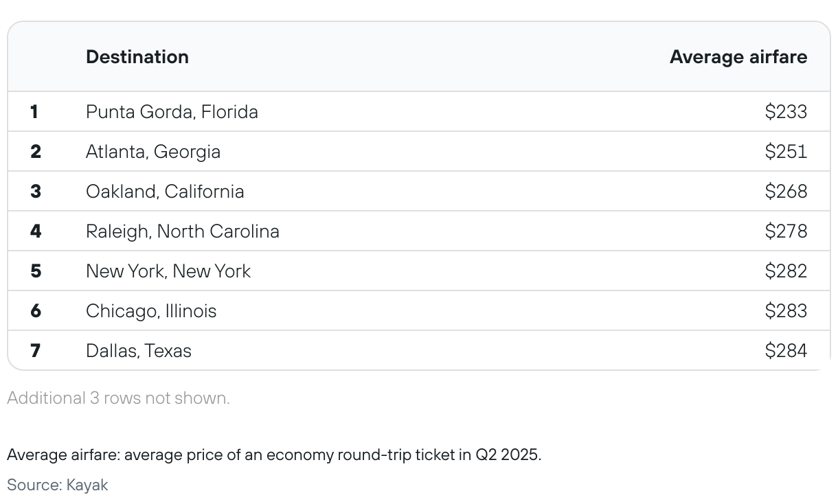The height and width of the screenshot is (504, 838).
Task: Select the Punta Gorda, Florida row
Action: tap(419, 111)
